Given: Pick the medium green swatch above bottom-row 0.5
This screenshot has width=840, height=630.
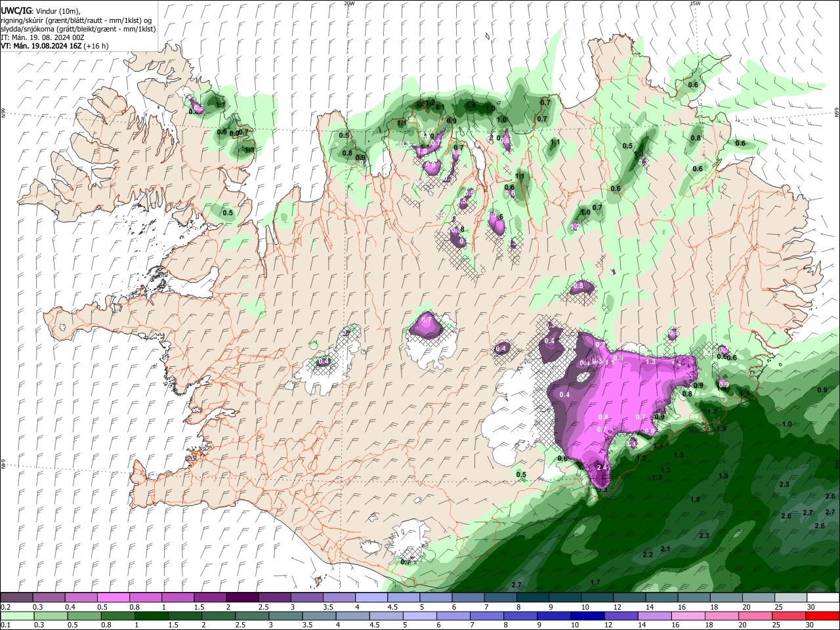Looking at the screenshot, I should (85, 616).
